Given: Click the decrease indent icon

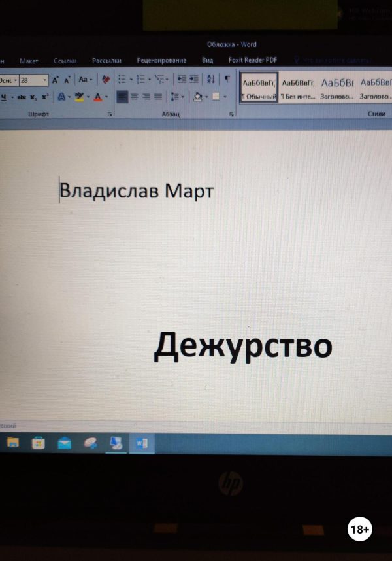Looking at the screenshot, I should (x=182, y=79).
